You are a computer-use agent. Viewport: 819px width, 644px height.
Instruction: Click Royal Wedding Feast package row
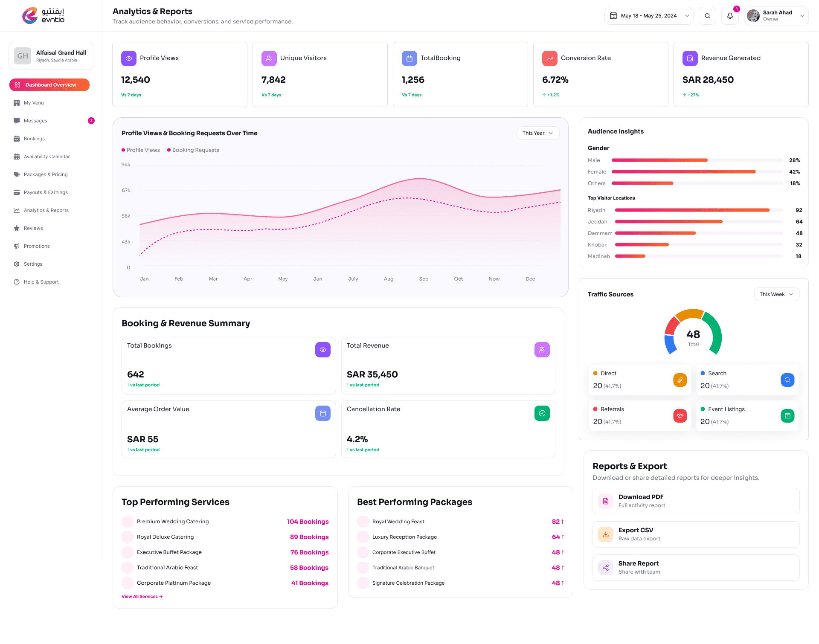click(x=461, y=522)
